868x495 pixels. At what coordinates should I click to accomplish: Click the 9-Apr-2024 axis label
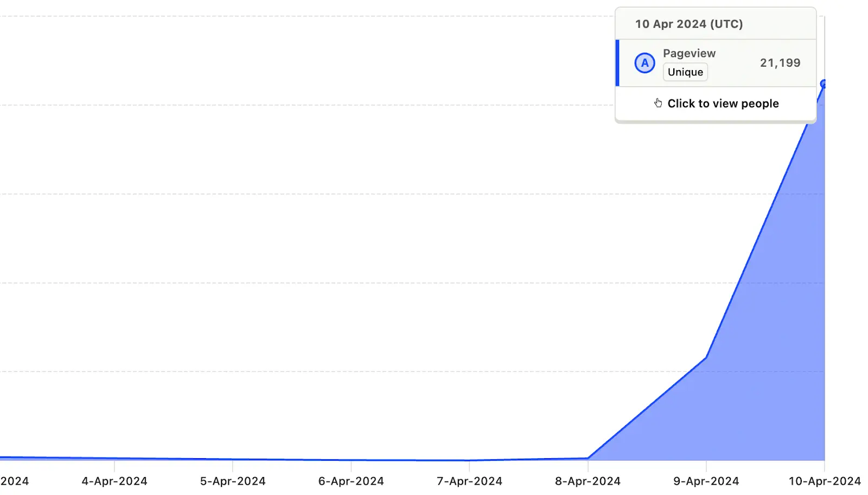(x=706, y=481)
